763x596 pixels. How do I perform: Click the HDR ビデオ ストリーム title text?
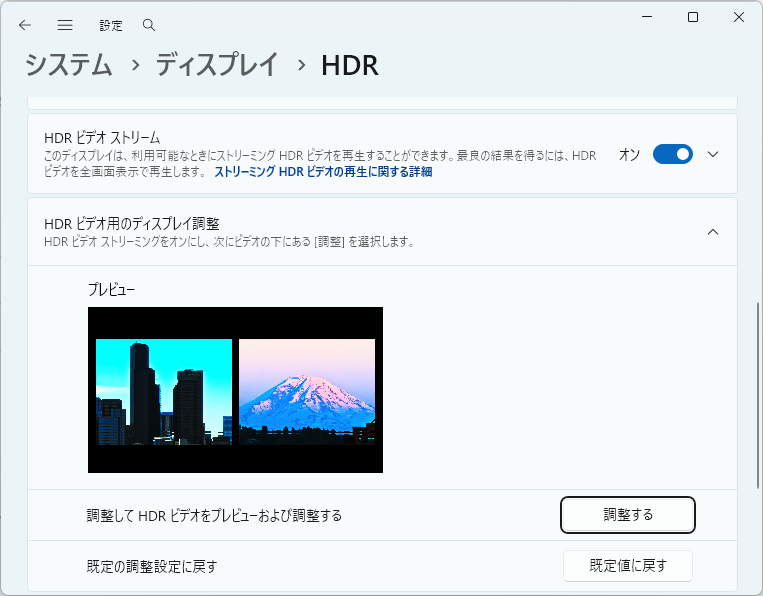[x=102, y=138]
